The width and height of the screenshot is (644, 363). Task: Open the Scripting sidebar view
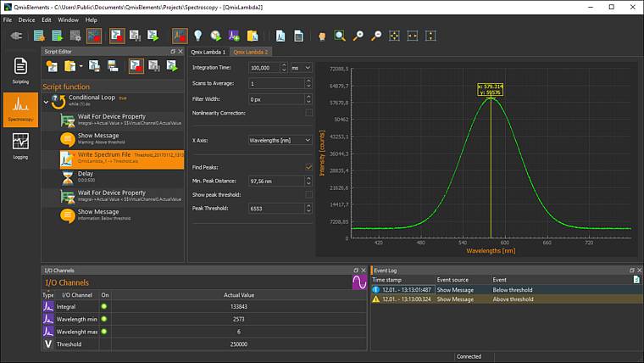click(x=20, y=70)
